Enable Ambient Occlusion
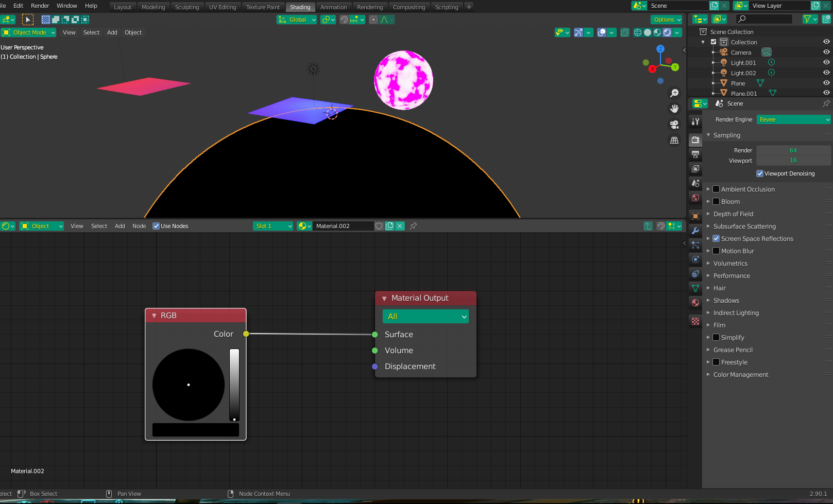This screenshot has height=504, width=833. [x=716, y=189]
